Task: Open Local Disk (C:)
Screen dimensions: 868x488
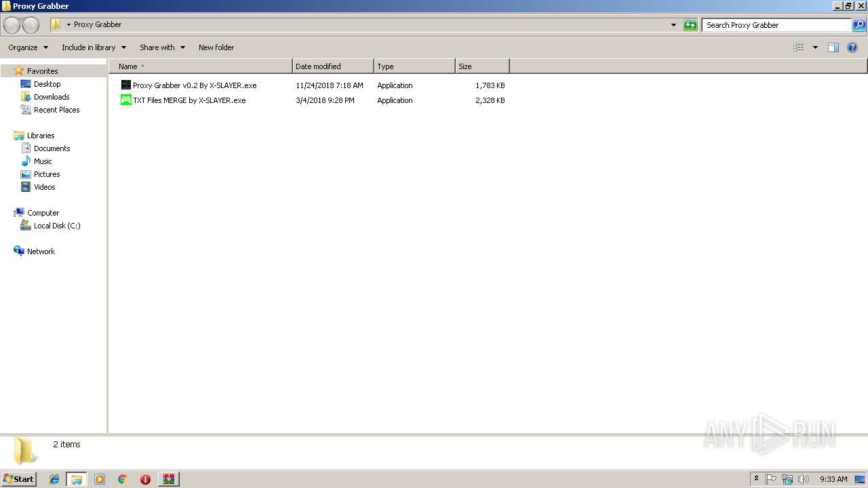Action: [x=57, y=226]
